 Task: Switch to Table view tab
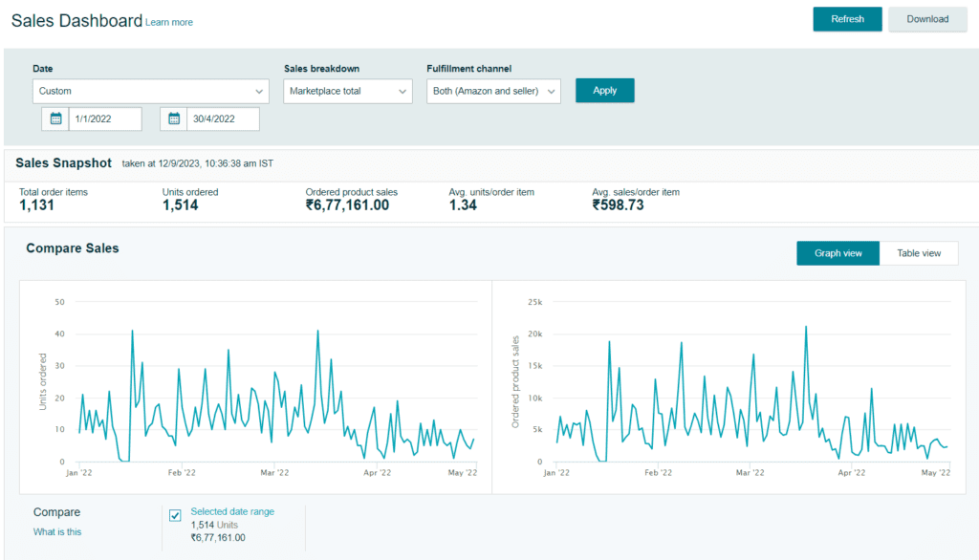[x=919, y=253]
